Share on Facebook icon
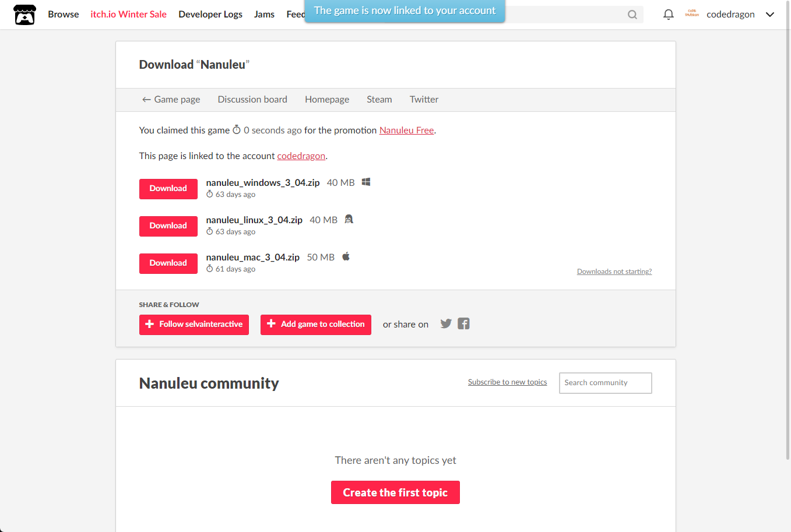The image size is (791, 532). click(463, 323)
